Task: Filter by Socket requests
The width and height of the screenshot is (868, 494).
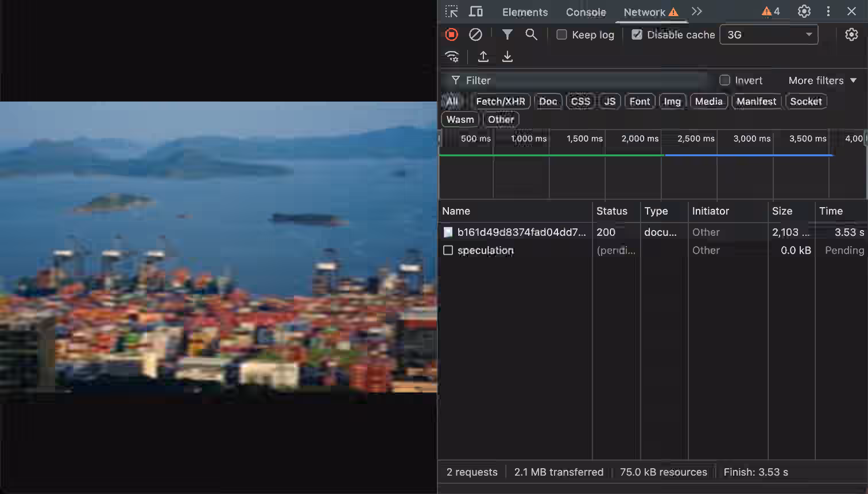Action: coord(806,102)
